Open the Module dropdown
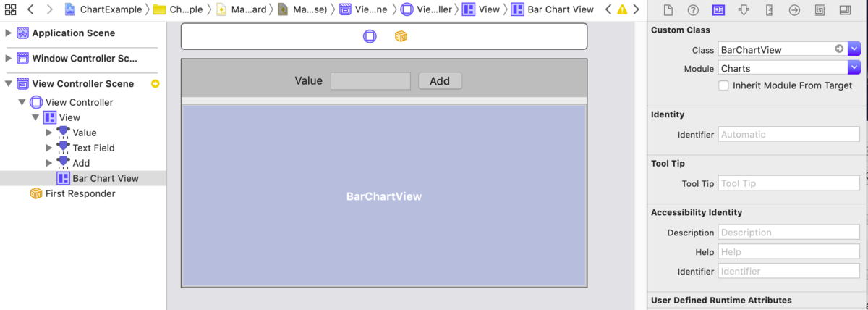Image resolution: width=868 pixels, height=310 pixels. (854, 68)
